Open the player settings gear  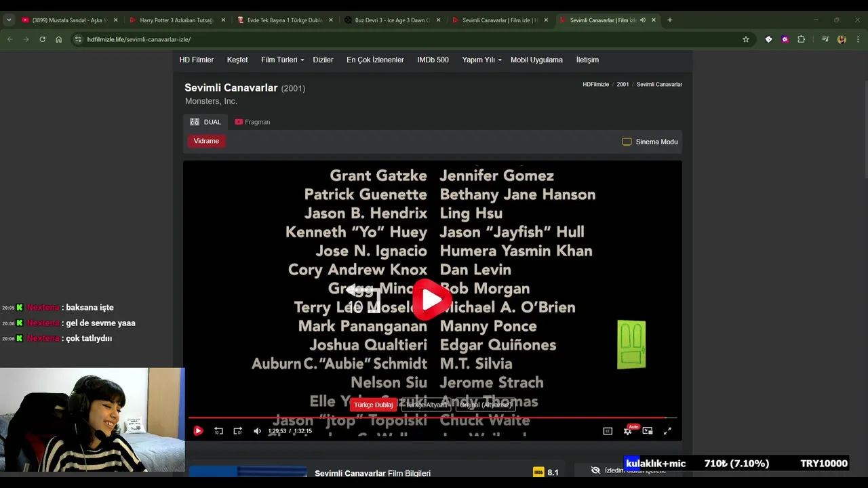[x=627, y=431]
